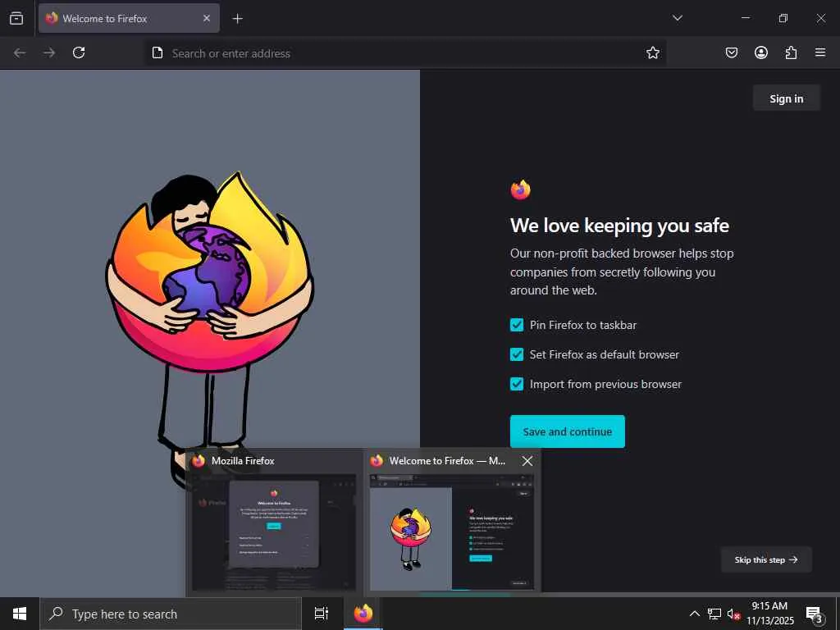Screen dimensions: 840x630
Task: Click the muted volume tray icon
Action: pyautogui.click(x=733, y=614)
